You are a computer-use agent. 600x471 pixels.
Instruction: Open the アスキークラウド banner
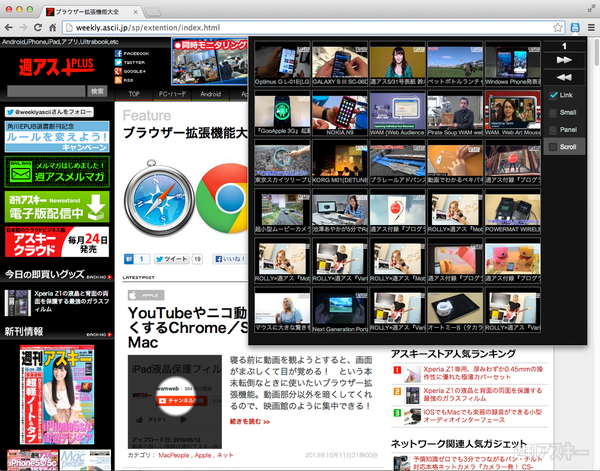pyautogui.click(x=57, y=242)
